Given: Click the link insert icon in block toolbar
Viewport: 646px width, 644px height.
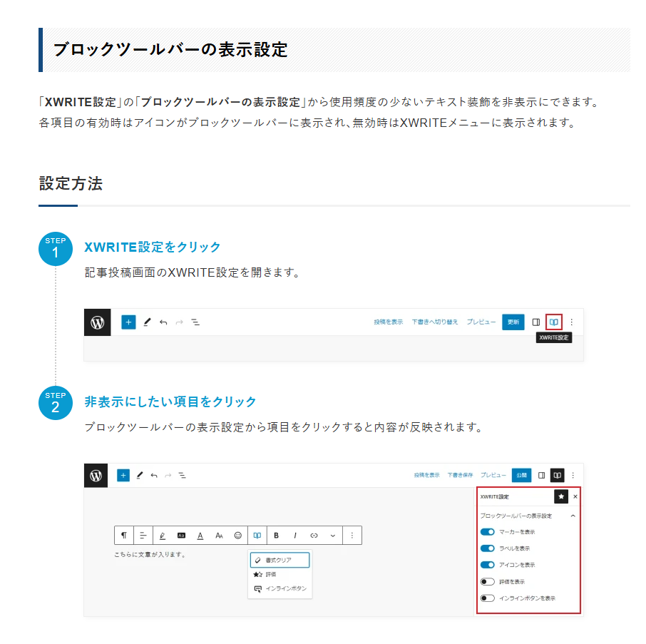Looking at the screenshot, I should pos(314,535).
